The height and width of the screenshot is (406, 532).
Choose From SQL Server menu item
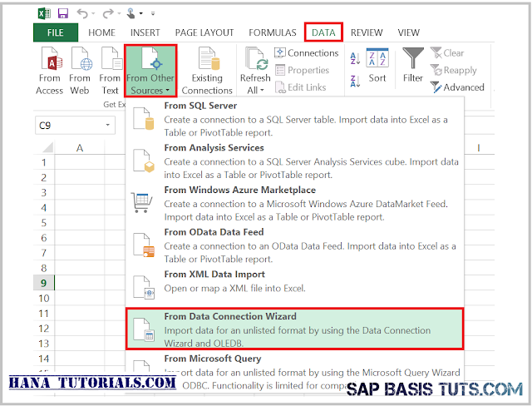294,118
